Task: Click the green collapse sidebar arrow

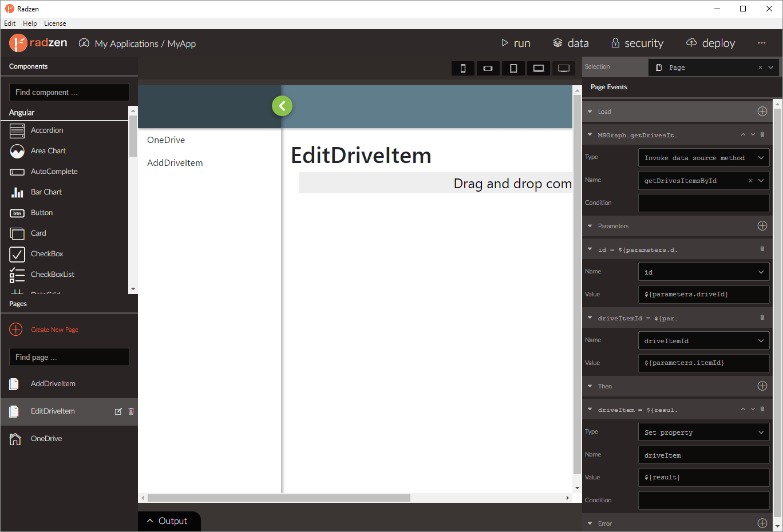Action: tap(282, 106)
